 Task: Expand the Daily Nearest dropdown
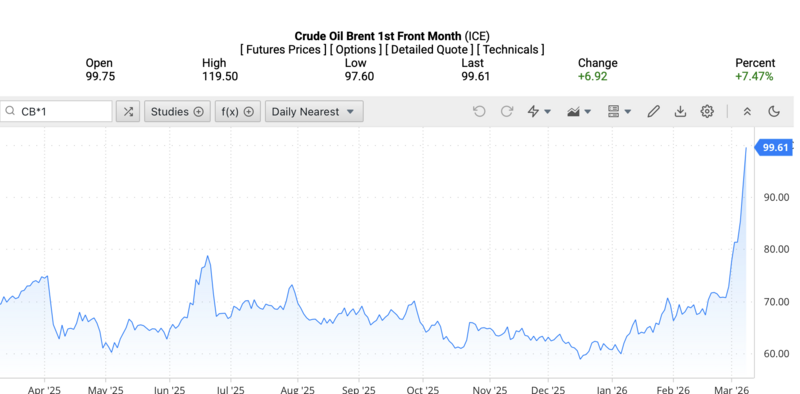point(314,111)
